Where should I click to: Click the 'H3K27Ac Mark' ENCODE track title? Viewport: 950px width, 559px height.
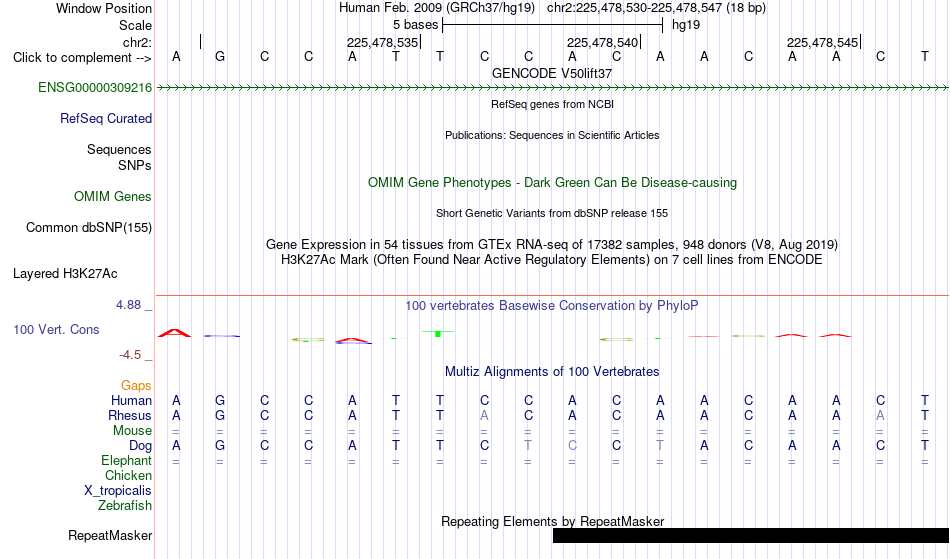tap(552, 260)
